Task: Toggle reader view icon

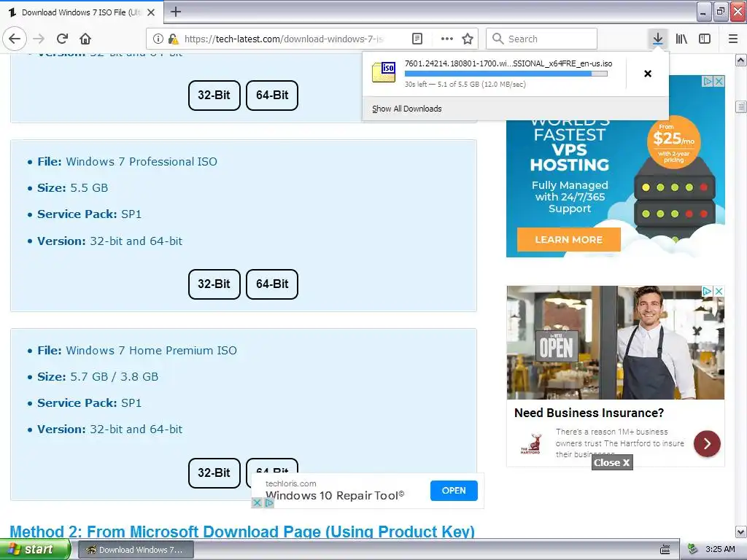Action: tap(417, 39)
